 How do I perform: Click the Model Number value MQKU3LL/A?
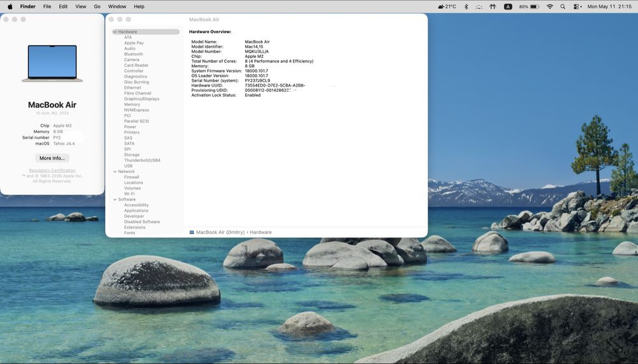coord(256,52)
